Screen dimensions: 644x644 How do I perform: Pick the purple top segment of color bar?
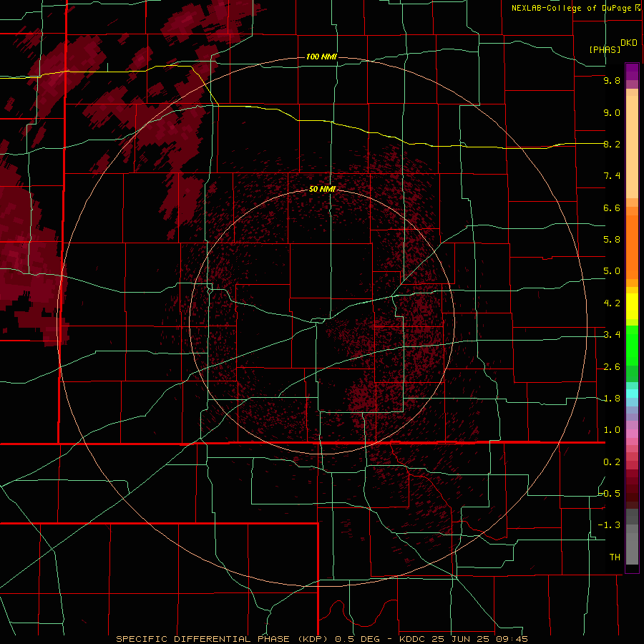[632, 72]
